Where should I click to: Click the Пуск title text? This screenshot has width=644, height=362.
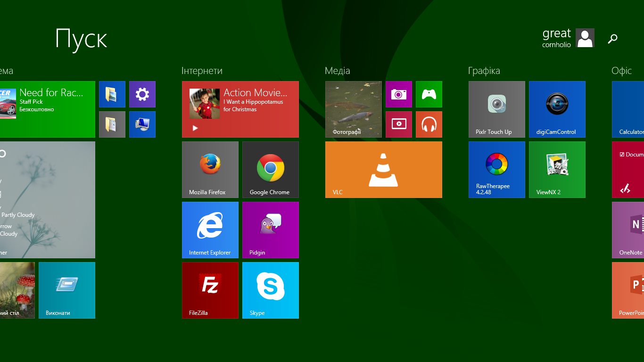[x=82, y=39]
